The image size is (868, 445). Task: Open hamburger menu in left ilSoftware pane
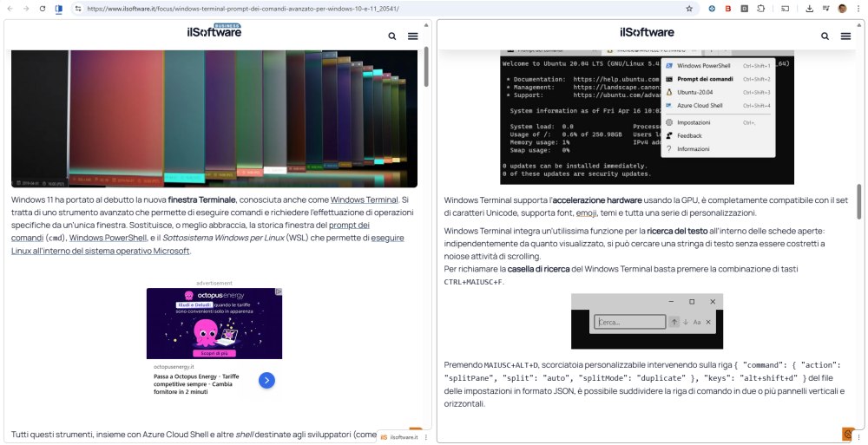point(413,36)
